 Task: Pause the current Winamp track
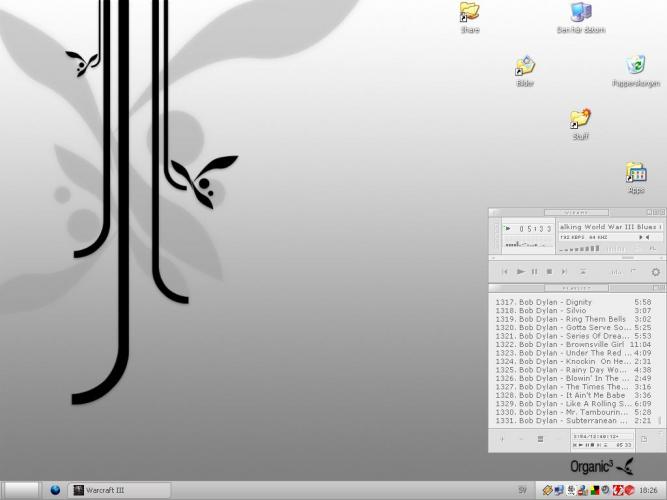[x=535, y=271]
